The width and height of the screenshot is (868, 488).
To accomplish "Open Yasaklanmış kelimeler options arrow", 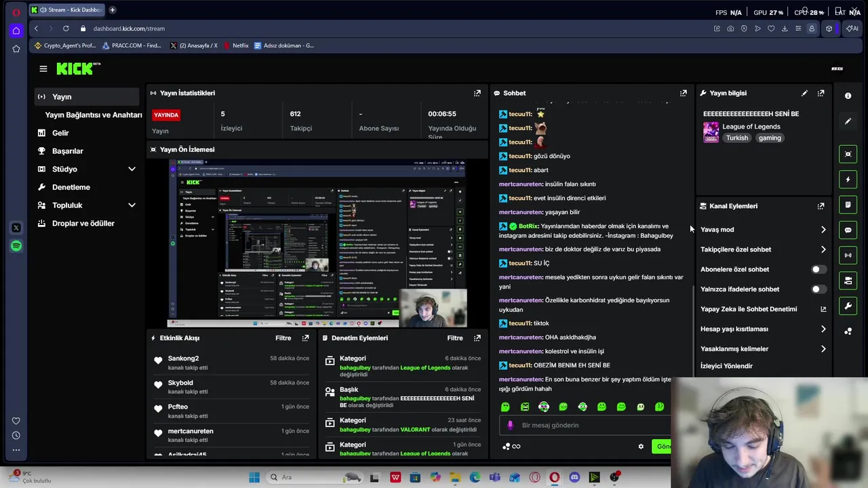I will tap(823, 349).
